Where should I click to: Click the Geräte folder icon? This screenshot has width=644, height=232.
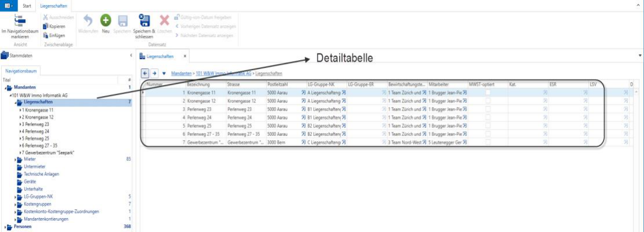pyautogui.click(x=20, y=182)
